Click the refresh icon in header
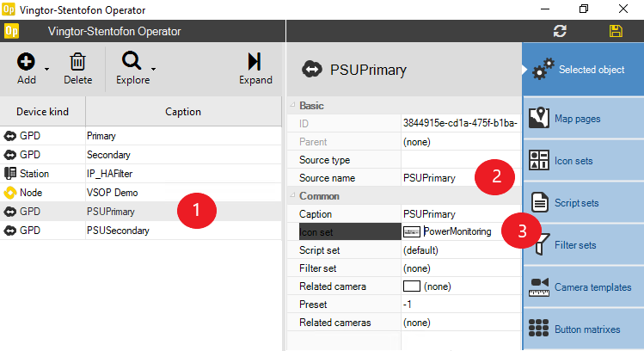The image size is (644, 351). pyautogui.click(x=561, y=30)
